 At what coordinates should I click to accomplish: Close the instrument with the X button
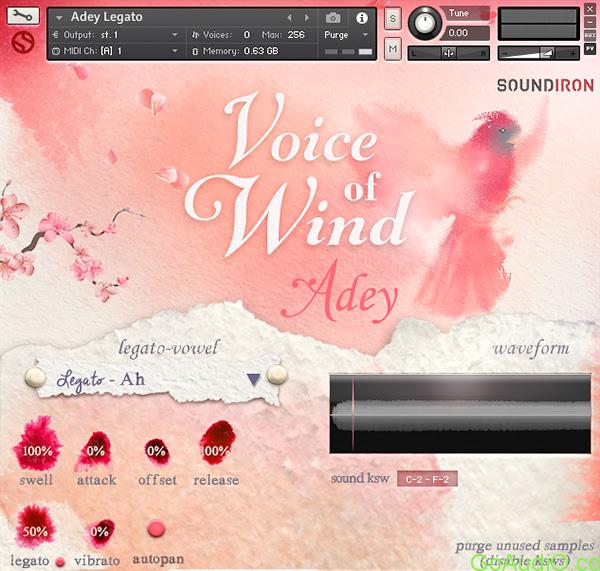[x=590, y=10]
